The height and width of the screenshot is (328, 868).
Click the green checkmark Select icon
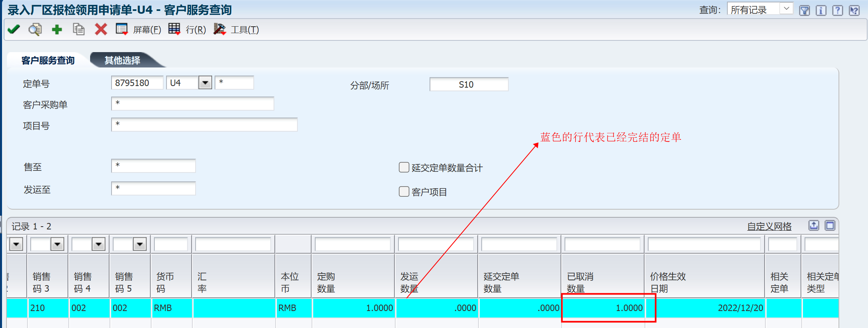pos(14,29)
